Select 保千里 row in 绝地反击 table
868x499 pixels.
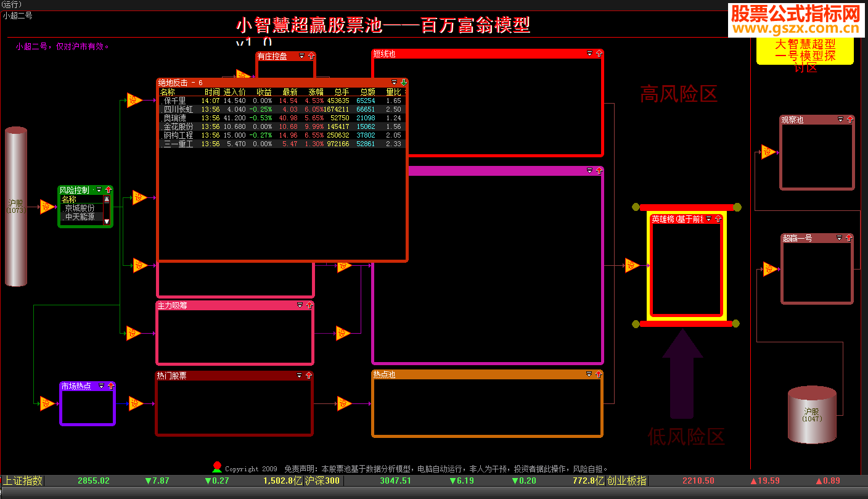point(282,101)
